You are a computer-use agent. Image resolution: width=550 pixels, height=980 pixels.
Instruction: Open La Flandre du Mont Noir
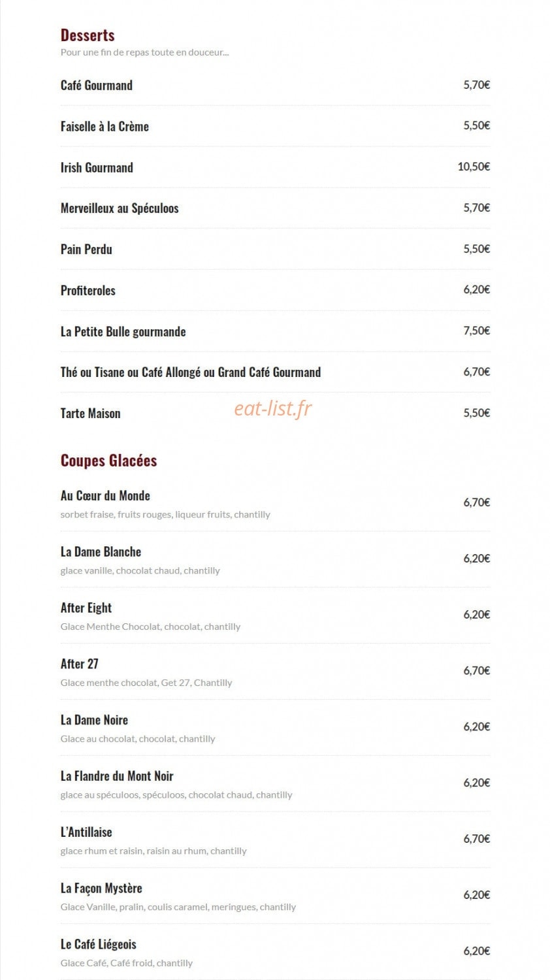coord(117,776)
